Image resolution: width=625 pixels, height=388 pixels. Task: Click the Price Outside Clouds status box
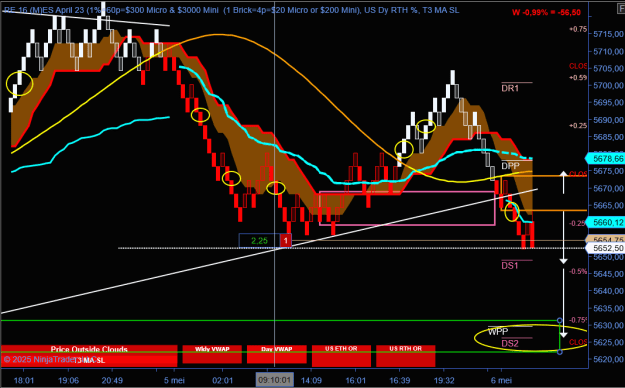tap(89, 350)
